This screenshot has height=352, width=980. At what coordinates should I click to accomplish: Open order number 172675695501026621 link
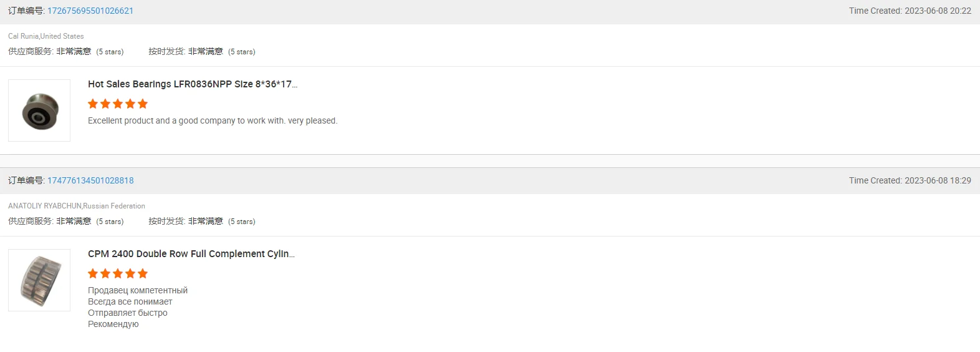click(90, 11)
